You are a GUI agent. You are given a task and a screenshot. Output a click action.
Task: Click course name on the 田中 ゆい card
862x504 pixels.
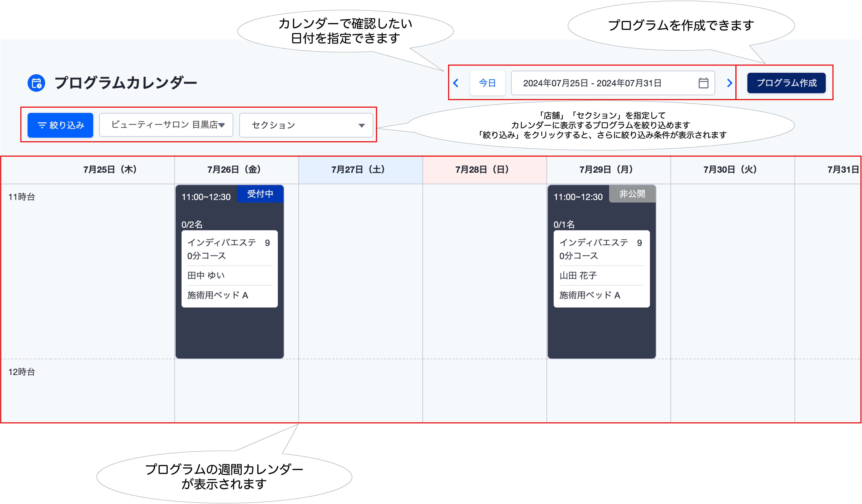coord(229,249)
